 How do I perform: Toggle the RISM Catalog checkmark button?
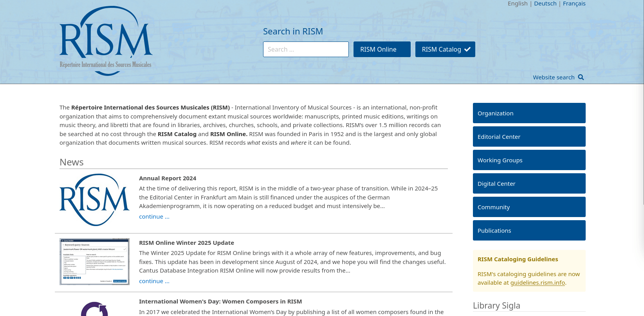pos(445,49)
